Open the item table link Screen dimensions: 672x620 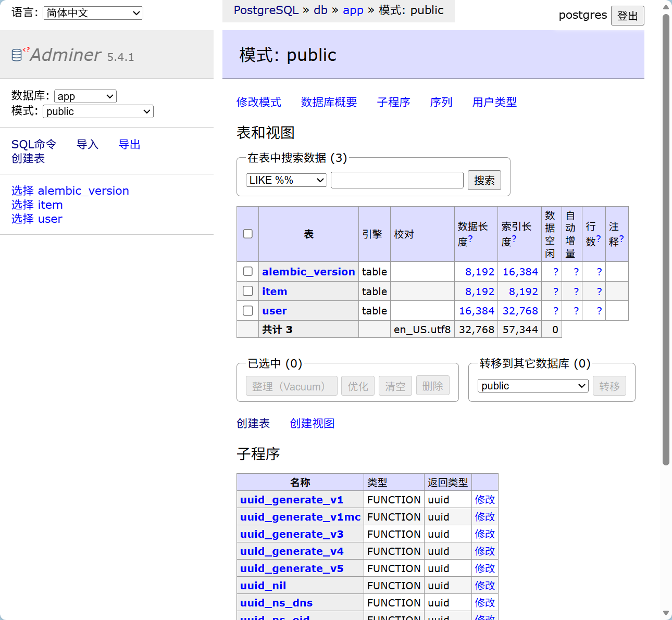pos(275,292)
